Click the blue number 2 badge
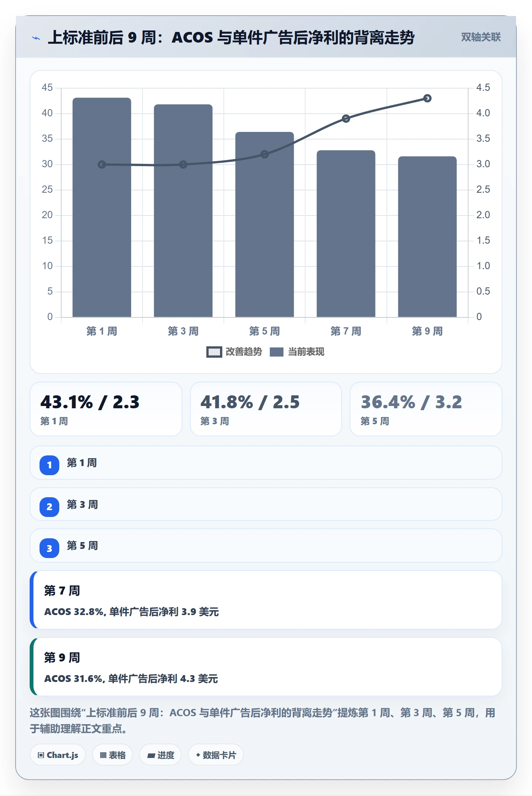 49,507
